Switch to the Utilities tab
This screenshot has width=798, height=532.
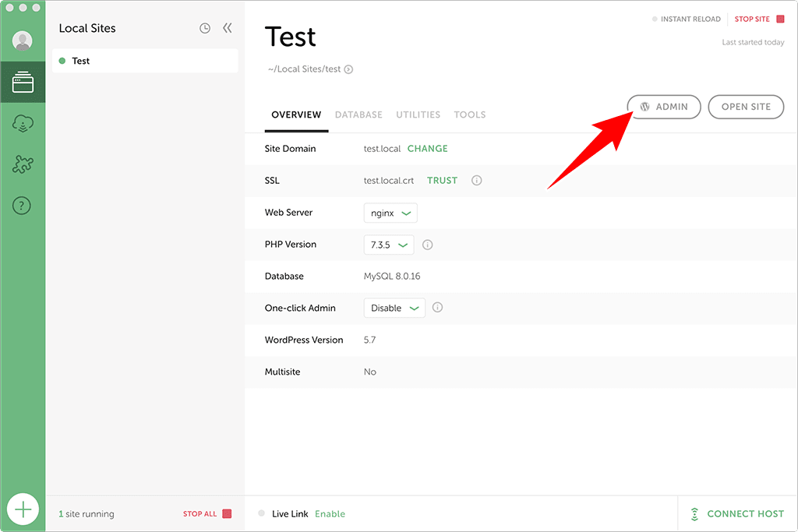418,115
